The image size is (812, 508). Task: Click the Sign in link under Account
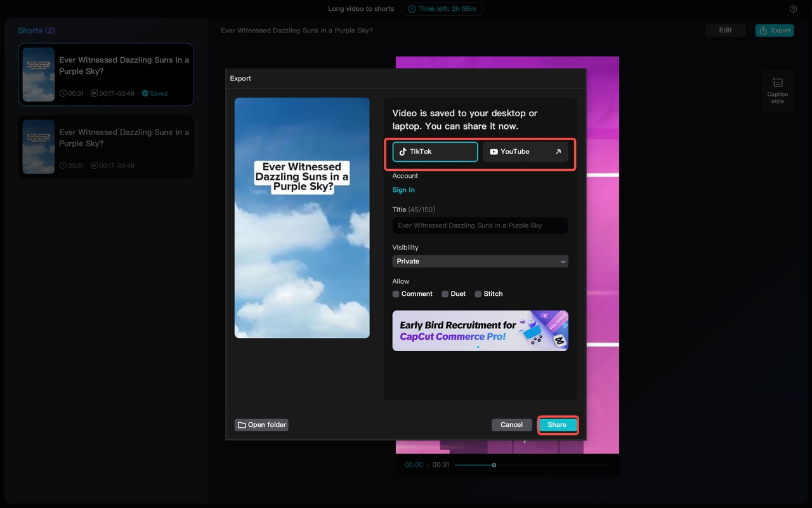[x=403, y=189]
